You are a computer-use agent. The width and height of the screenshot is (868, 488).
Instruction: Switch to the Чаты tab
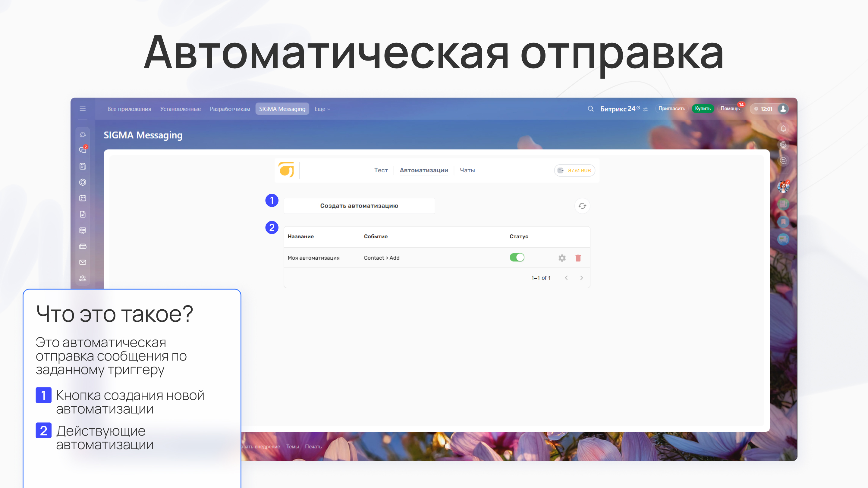coord(467,170)
